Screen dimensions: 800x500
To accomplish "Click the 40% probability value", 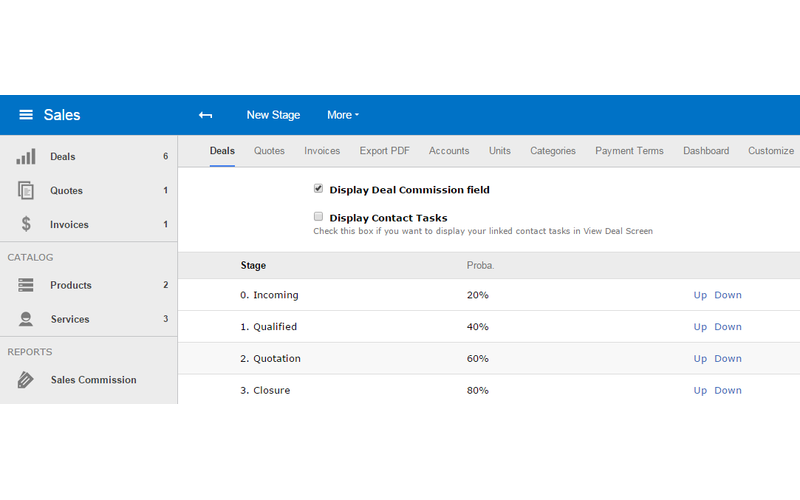I will [478, 327].
